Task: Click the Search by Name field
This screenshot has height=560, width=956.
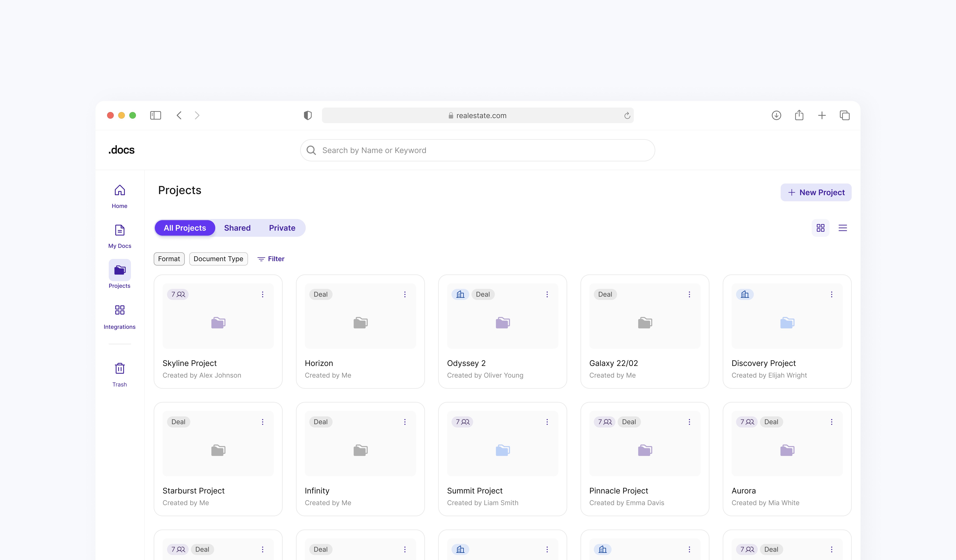Action: pyautogui.click(x=477, y=150)
